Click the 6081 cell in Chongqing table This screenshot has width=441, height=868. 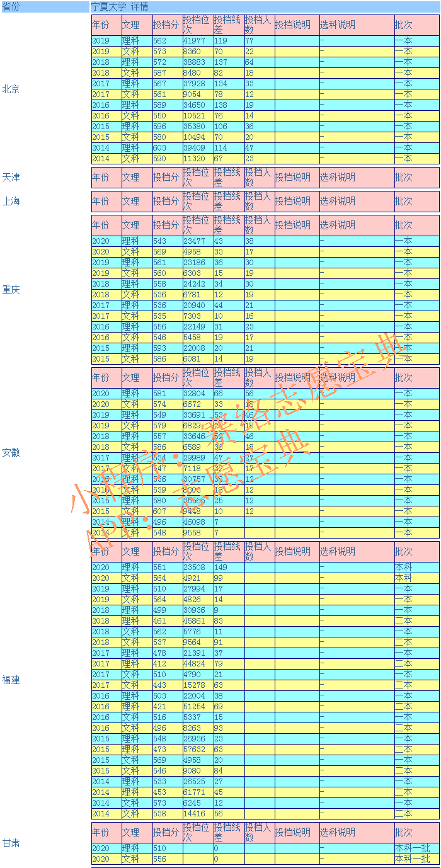point(198,359)
